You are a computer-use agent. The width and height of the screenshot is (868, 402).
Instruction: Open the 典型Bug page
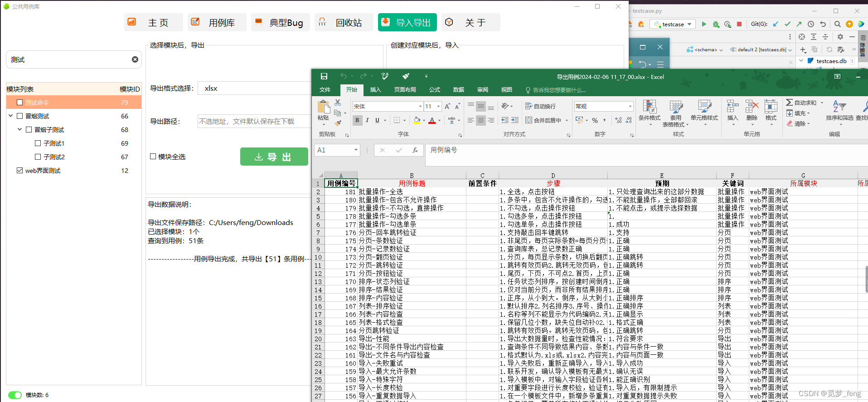point(280,22)
